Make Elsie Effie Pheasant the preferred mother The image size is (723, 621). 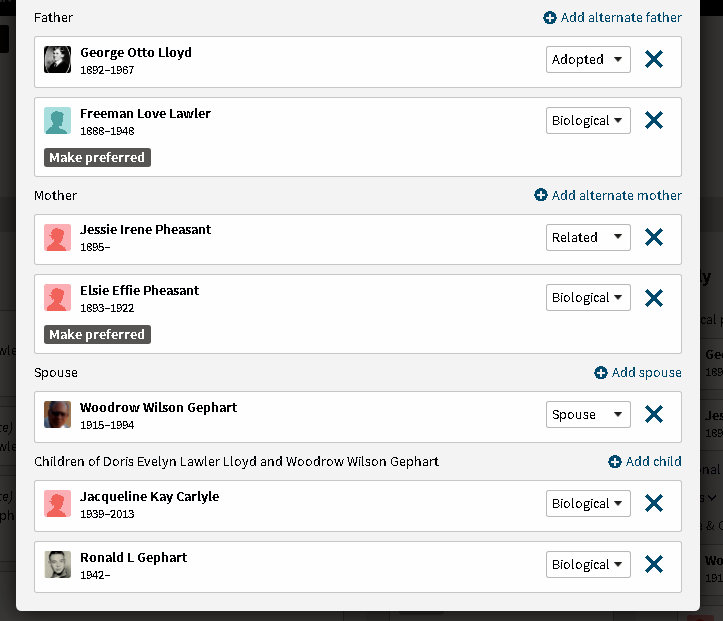point(97,335)
